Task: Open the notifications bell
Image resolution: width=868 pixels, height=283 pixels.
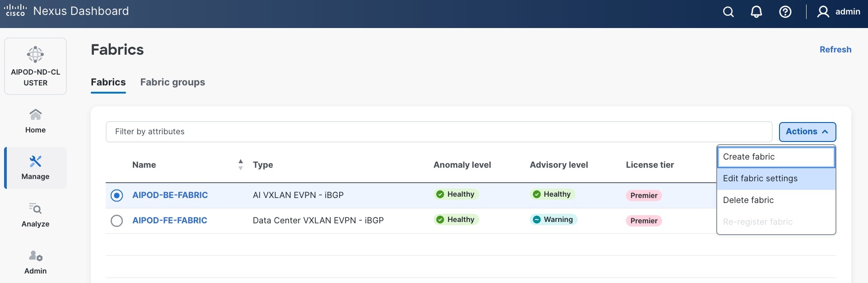Action: point(756,12)
